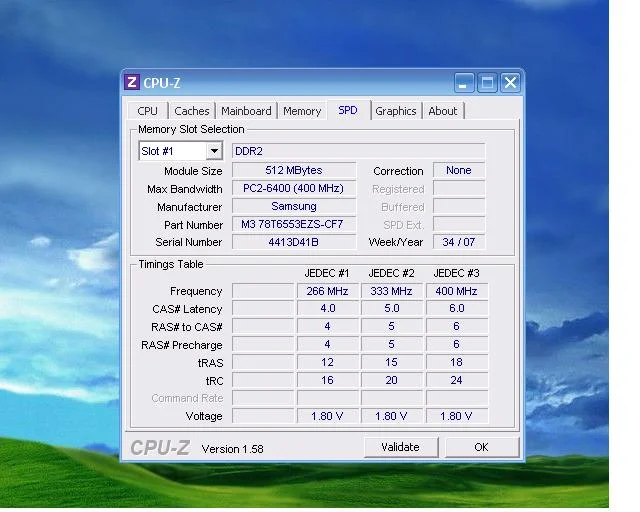This screenshot has width=640, height=512.
Task: Switch to the CPU tab
Action: (x=147, y=111)
